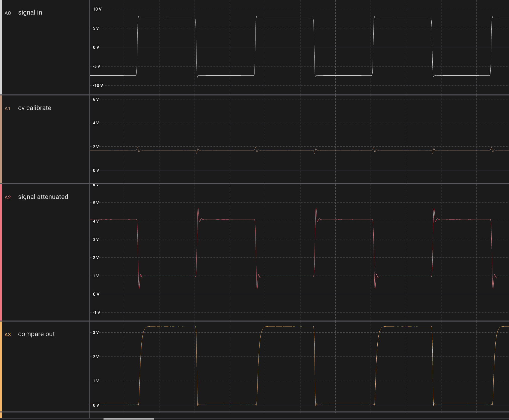509x420 pixels.
Task: Select the 'compare out' channel label
Action: pos(36,334)
